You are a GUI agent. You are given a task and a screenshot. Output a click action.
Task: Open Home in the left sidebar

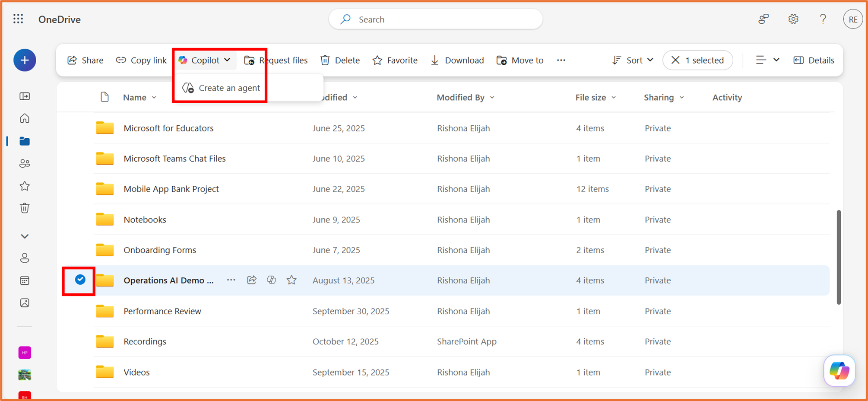(25, 118)
